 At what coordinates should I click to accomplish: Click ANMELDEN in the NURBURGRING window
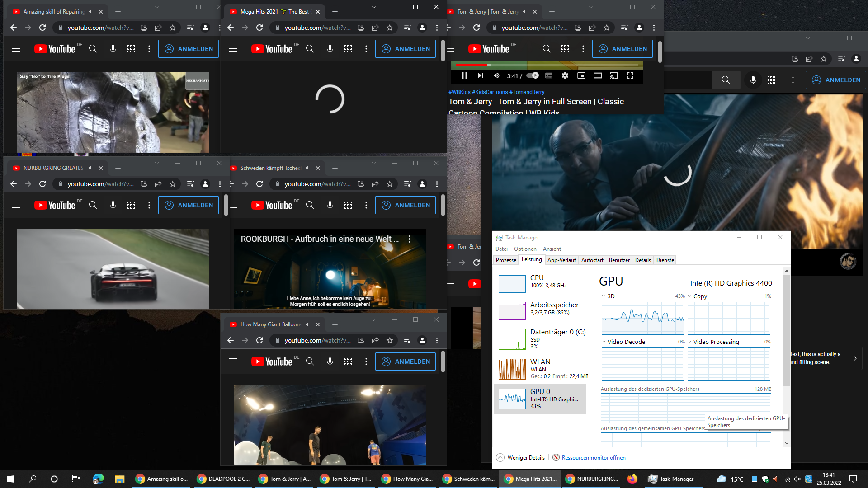pos(189,205)
